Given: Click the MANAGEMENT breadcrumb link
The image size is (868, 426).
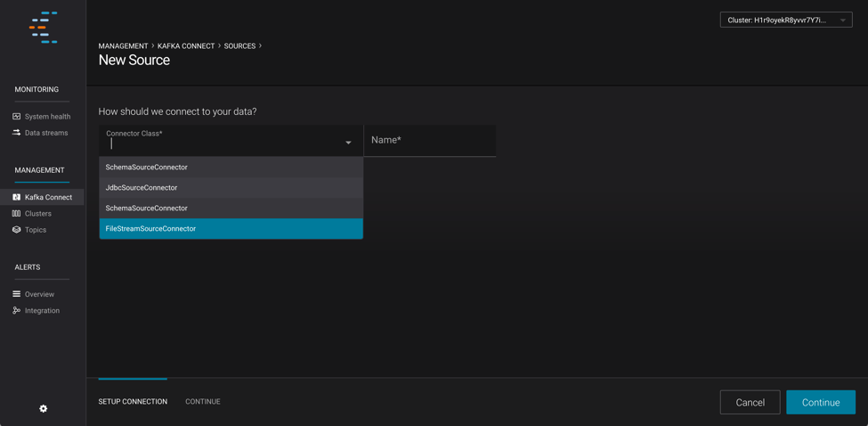Looking at the screenshot, I should [x=124, y=46].
